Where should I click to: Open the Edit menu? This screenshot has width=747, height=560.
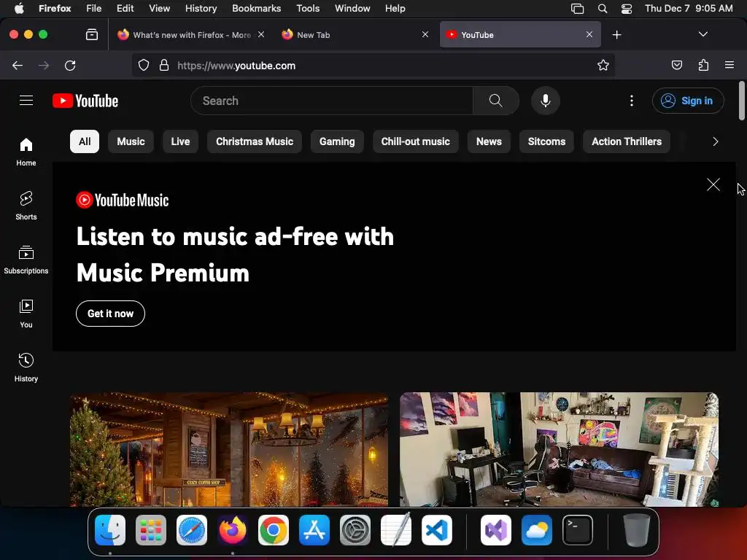point(125,8)
